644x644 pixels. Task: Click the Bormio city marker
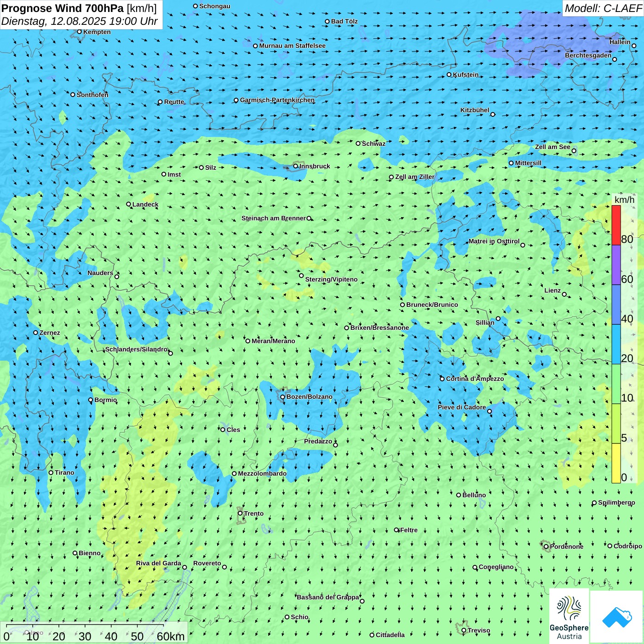coord(91,400)
